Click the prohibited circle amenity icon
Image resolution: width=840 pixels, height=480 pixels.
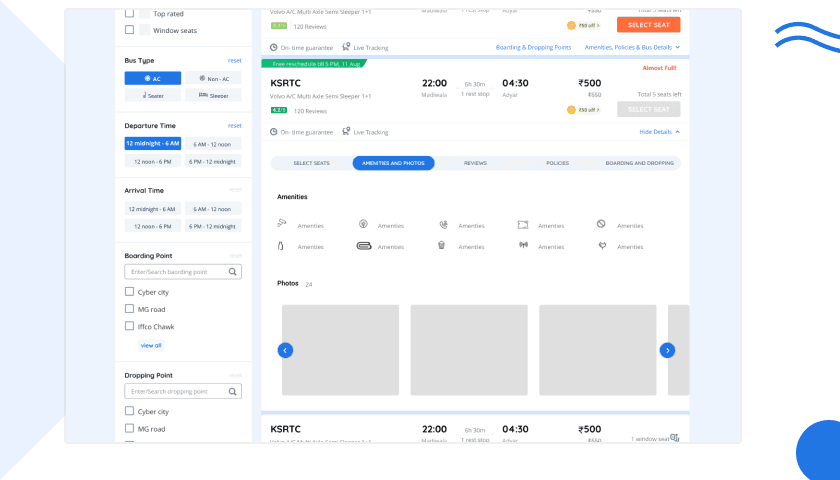[601, 224]
